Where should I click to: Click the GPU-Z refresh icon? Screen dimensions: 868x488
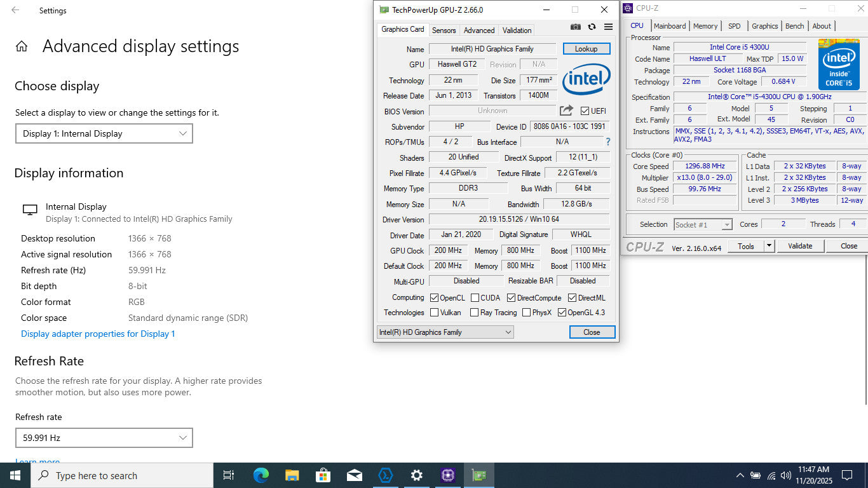tap(592, 27)
